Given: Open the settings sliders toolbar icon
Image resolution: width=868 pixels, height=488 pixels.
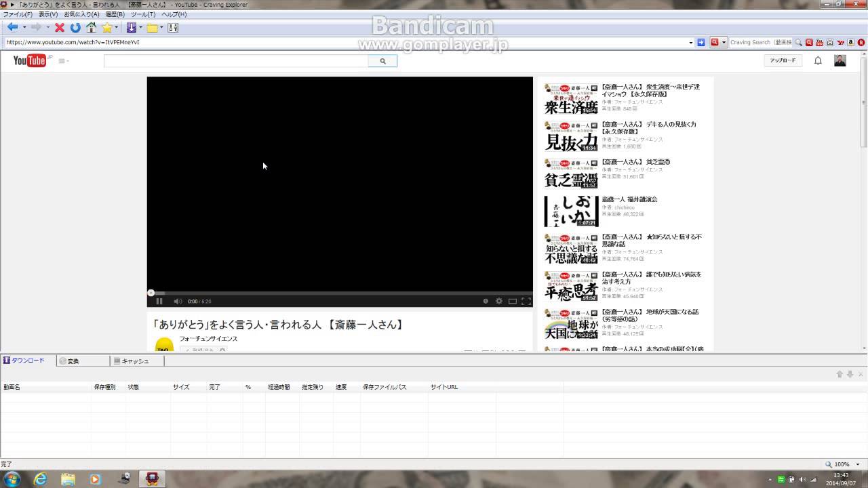Looking at the screenshot, I should tap(173, 28).
